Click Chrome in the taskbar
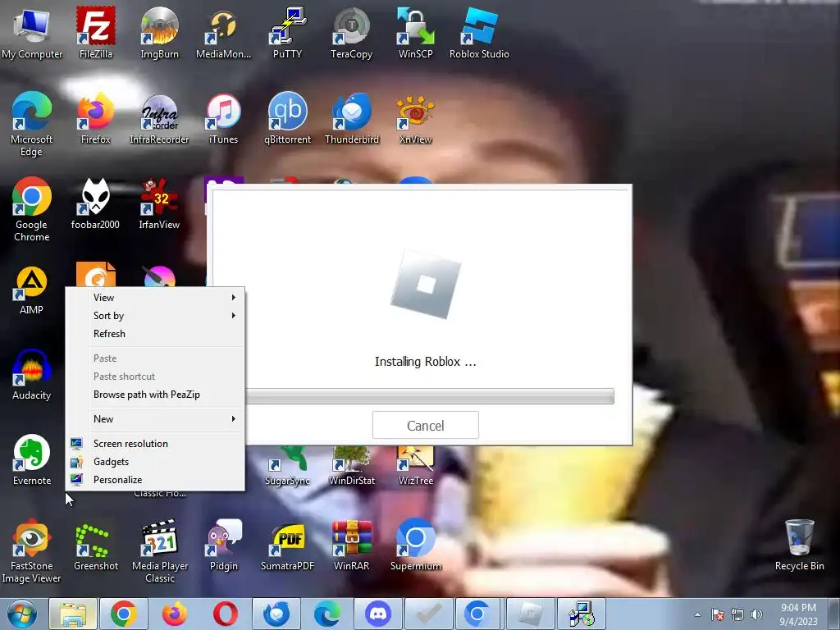This screenshot has height=630, width=840. point(124,614)
